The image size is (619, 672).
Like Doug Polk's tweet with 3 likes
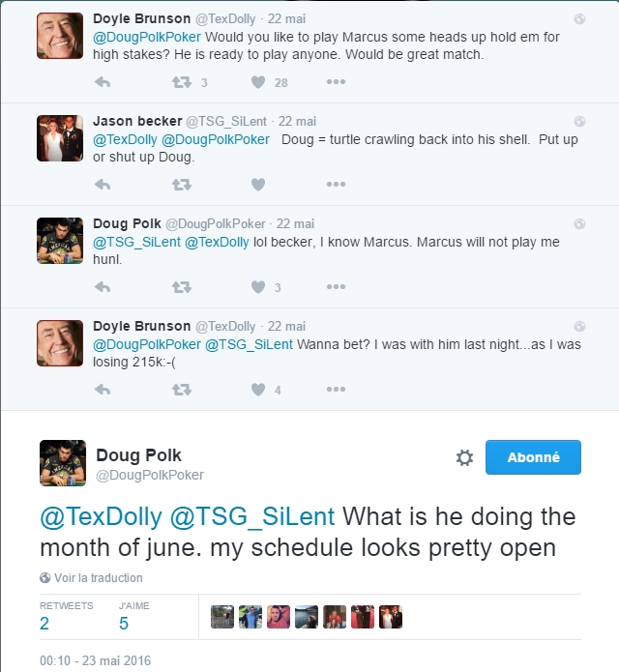coord(258,287)
